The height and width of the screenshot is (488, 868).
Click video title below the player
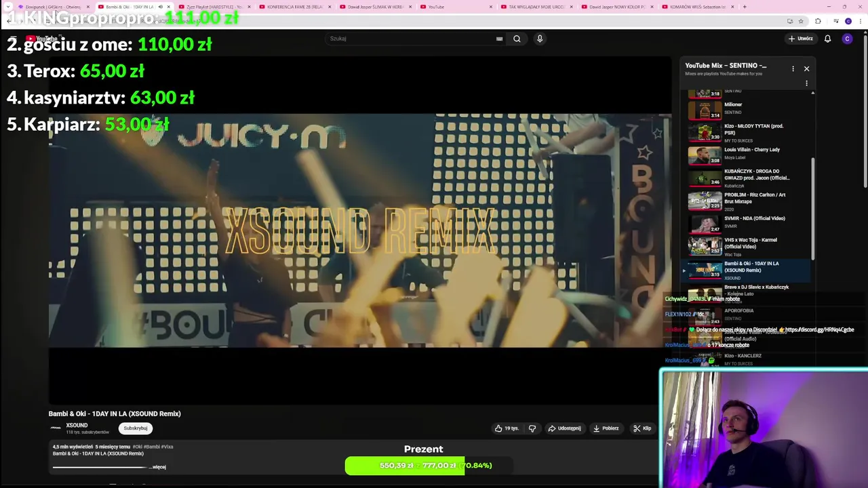click(x=115, y=413)
